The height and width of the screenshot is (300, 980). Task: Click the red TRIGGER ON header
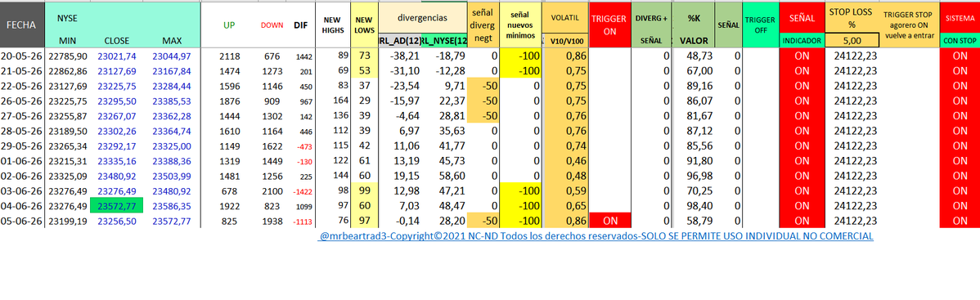pyautogui.click(x=610, y=25)
